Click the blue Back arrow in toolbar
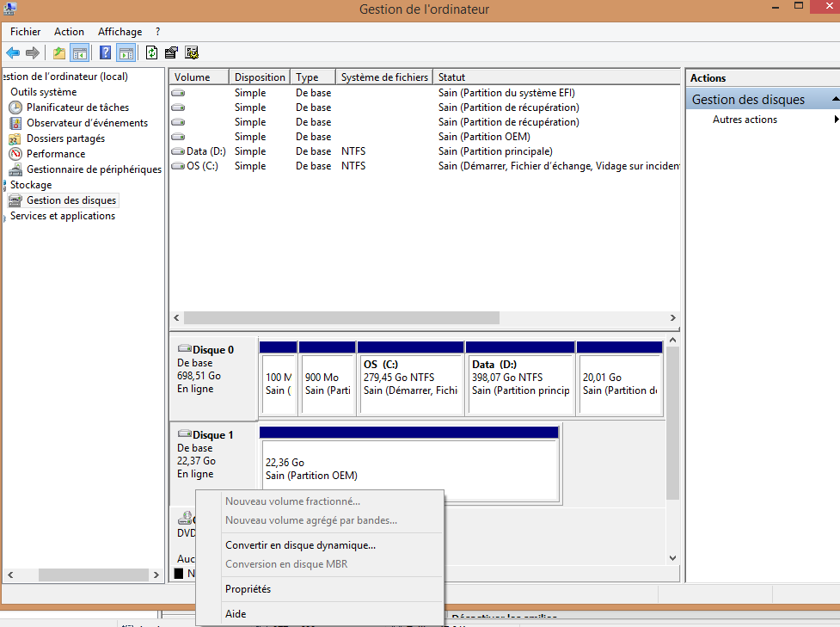Screen dimensions: 840x627 point(13,52)
